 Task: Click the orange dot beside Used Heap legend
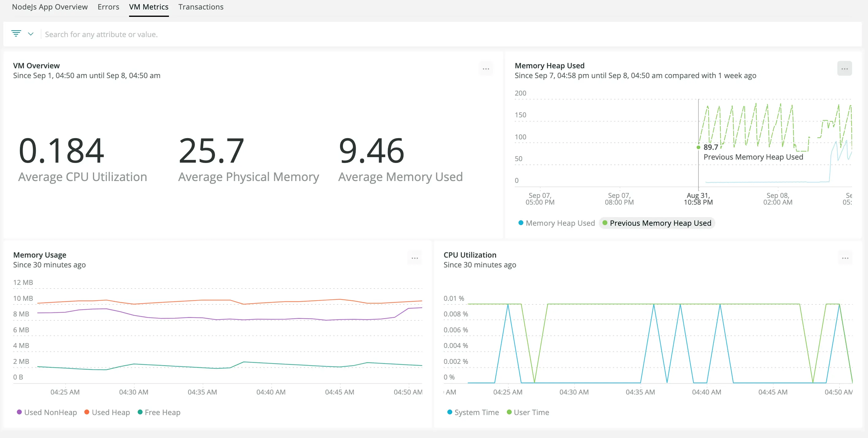coord(86,412)
